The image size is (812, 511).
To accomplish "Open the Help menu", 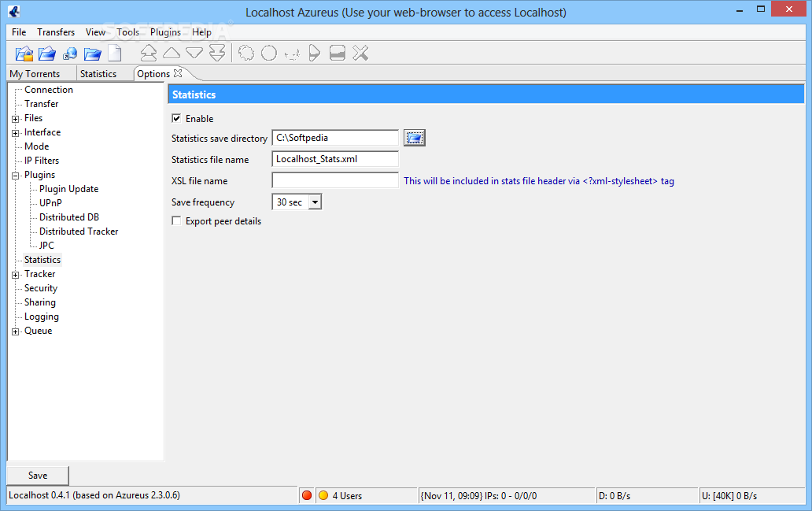I will tap(201, 32).
